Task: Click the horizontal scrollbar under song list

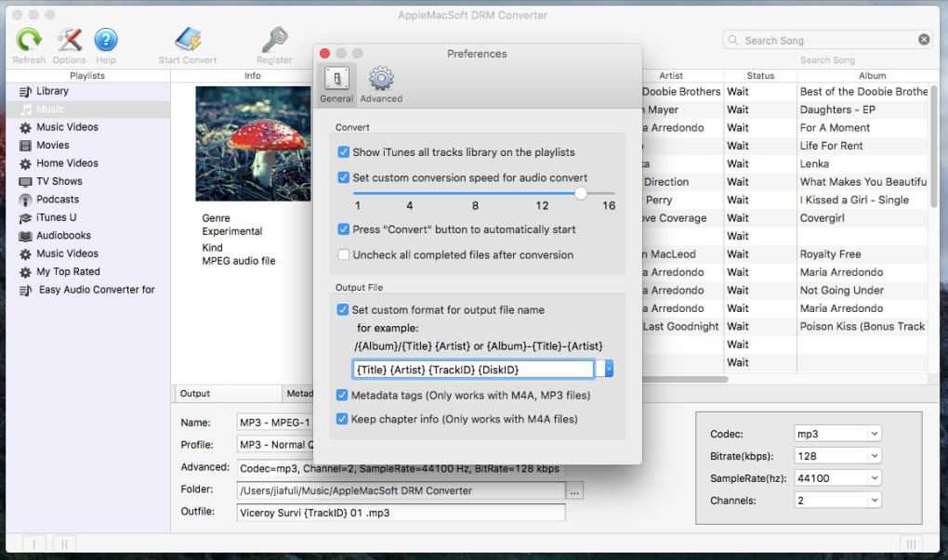Action: [x=685, y=380]
